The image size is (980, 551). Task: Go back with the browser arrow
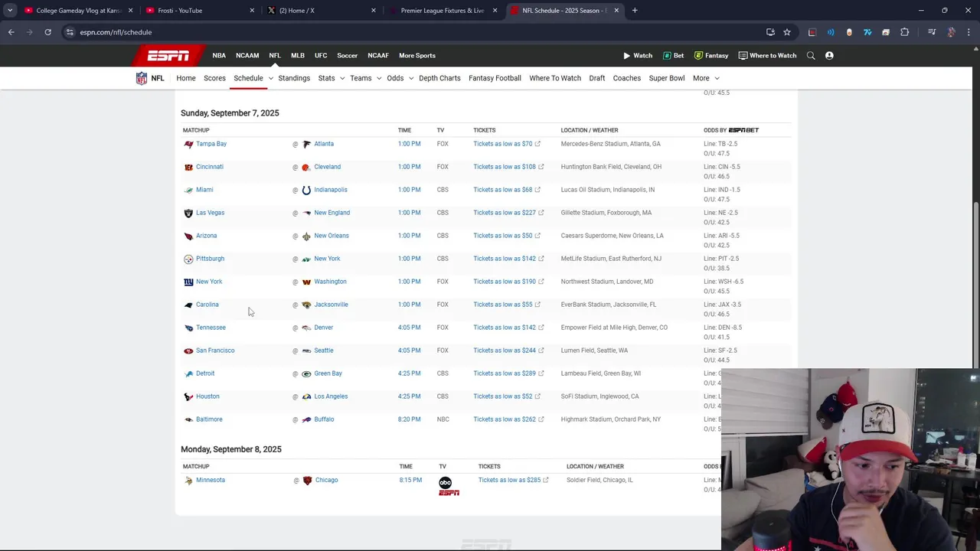[x=11, y=32]
